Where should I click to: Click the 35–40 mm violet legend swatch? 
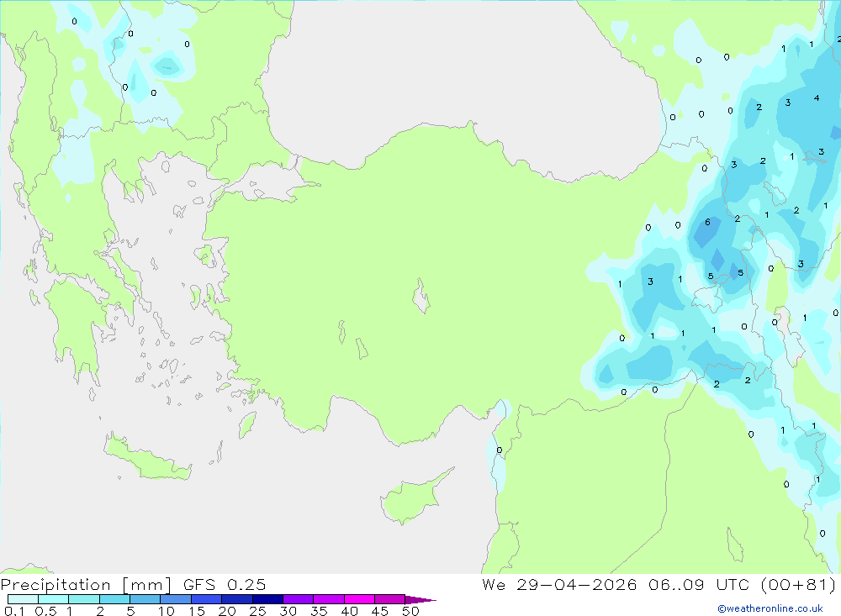click(x=329, y=599)
